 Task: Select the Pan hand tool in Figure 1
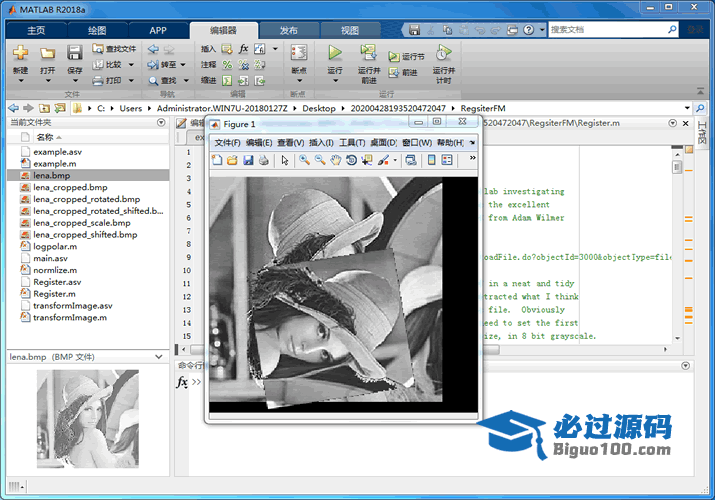(x=336, y=160)
